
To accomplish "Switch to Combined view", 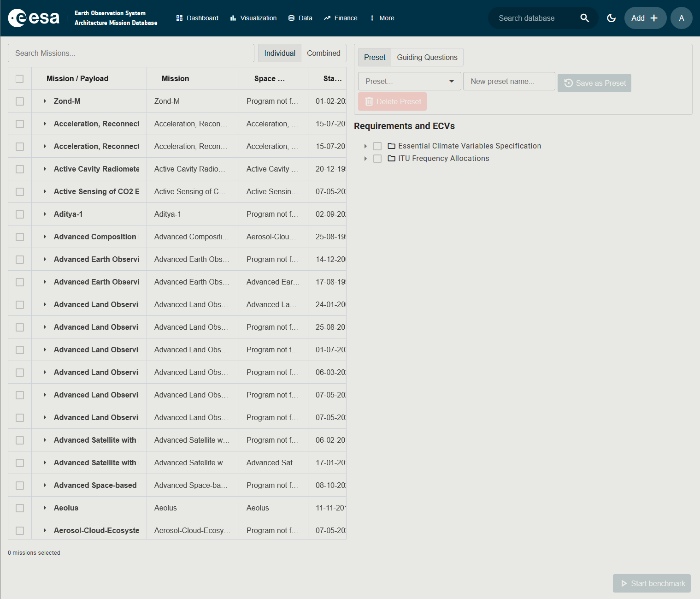I will point(324,53).
